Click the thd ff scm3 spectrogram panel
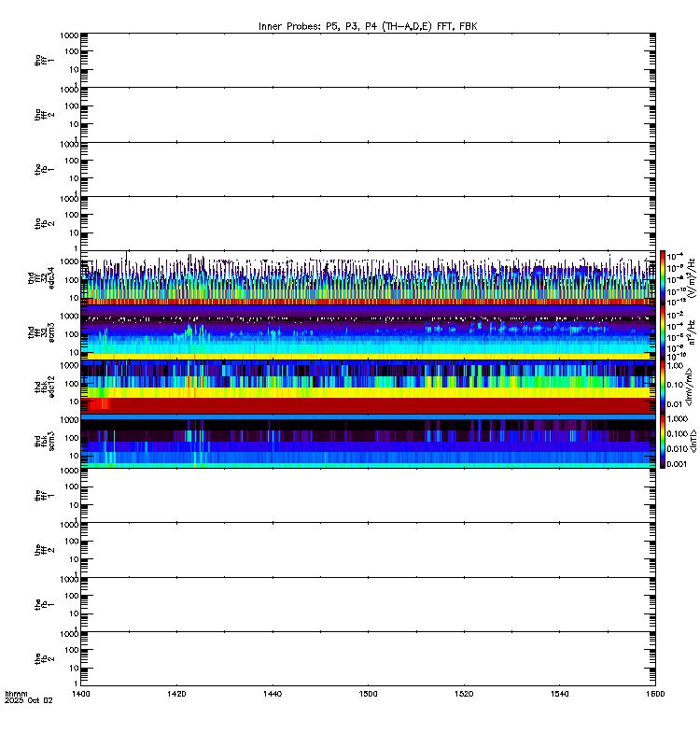 368,332
